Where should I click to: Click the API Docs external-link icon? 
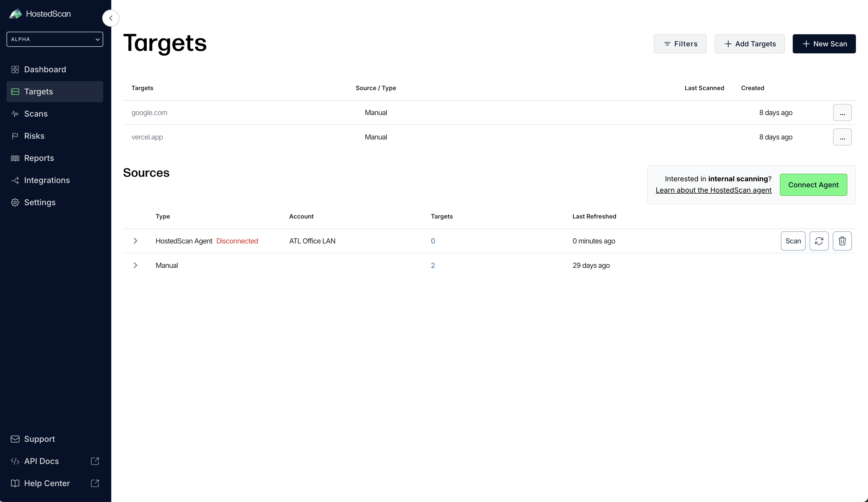click(95, 461)
